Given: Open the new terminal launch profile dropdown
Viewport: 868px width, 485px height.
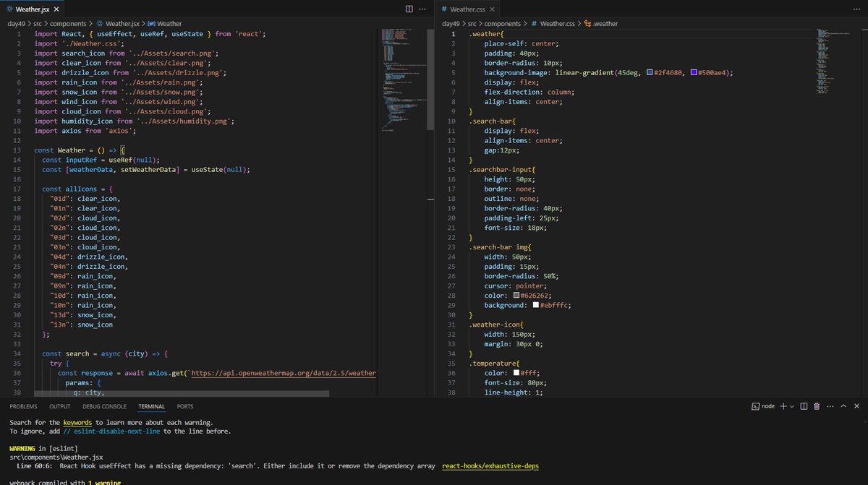Looking at the screenshot, I should click(x=793, y=405).
